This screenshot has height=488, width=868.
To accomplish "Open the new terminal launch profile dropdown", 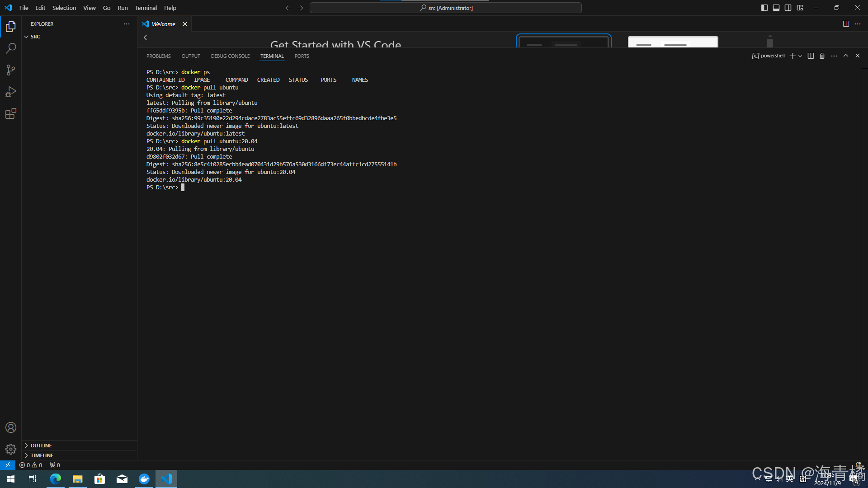I will click(x=800, y=56).
